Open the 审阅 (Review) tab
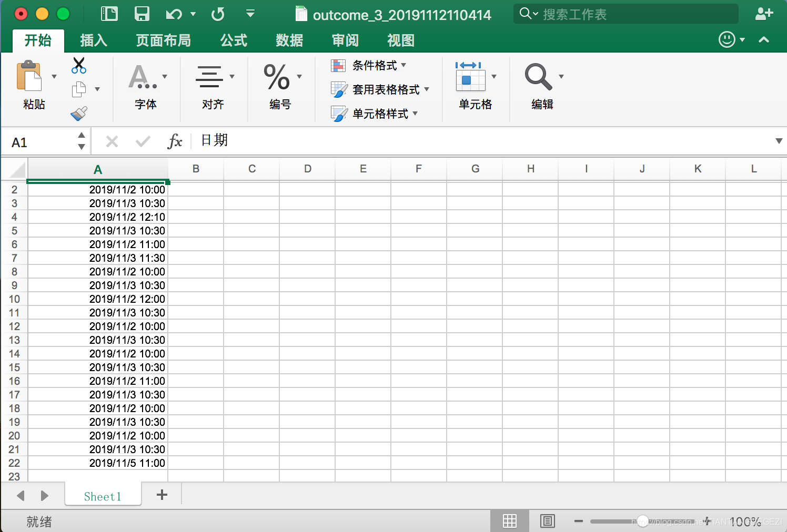This screenshot has width=787, height=532. click(x=345, y=40)
